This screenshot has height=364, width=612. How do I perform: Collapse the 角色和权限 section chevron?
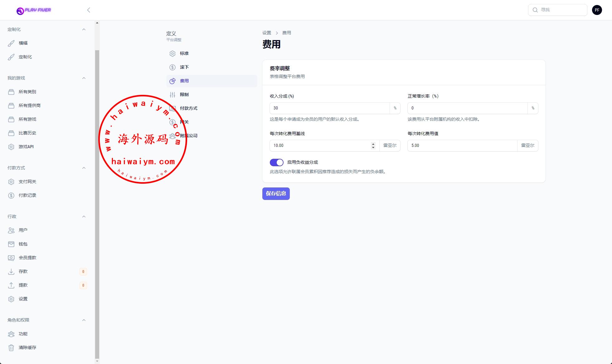point(84,320)
